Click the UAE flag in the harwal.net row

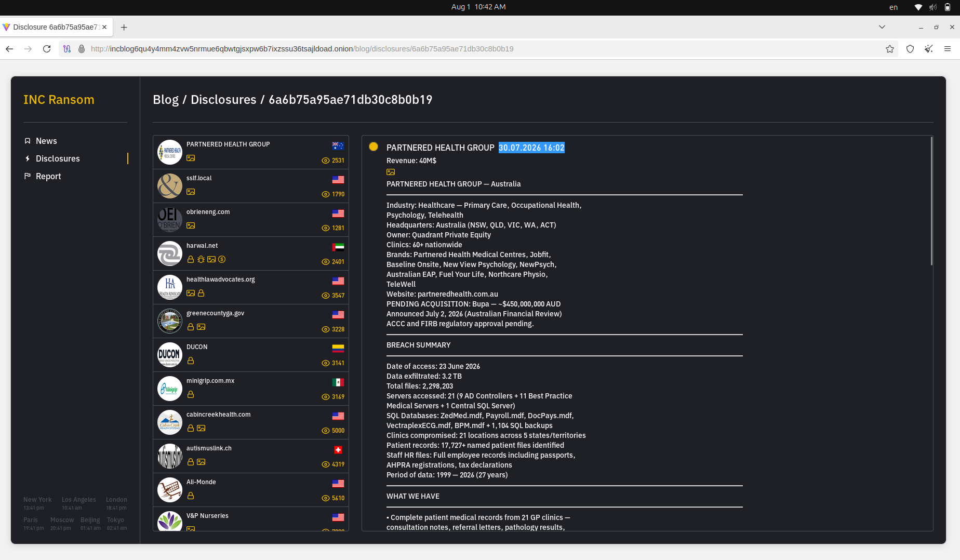click(338, 247)
